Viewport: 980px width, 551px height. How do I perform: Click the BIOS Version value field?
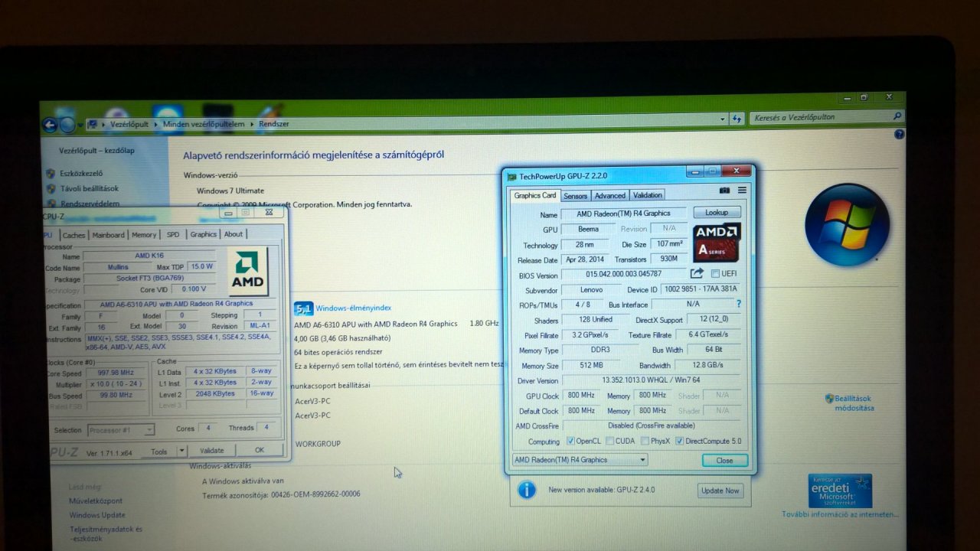point(624,274)
